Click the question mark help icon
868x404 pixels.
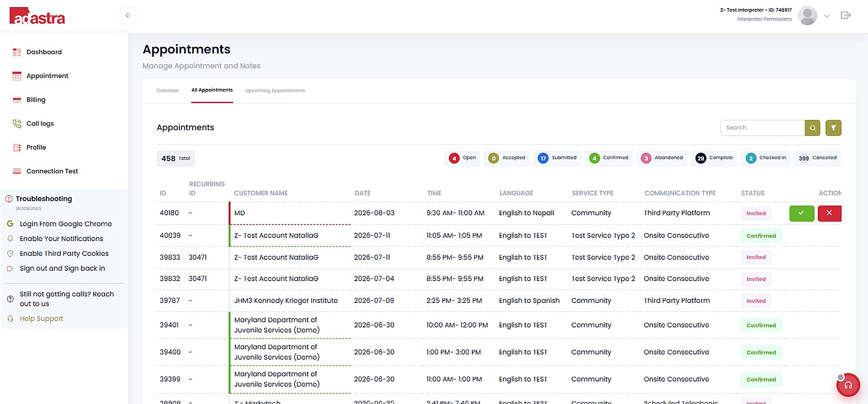[x=10, y=299]
